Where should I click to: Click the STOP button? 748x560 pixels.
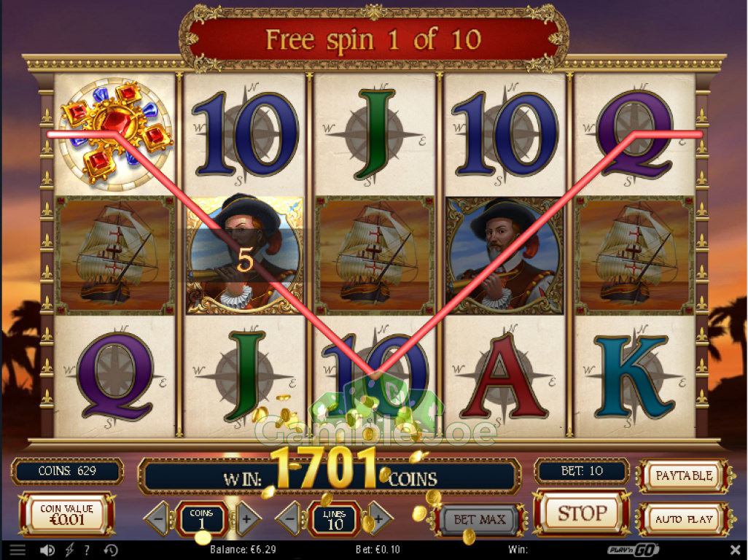coord(582,514)
